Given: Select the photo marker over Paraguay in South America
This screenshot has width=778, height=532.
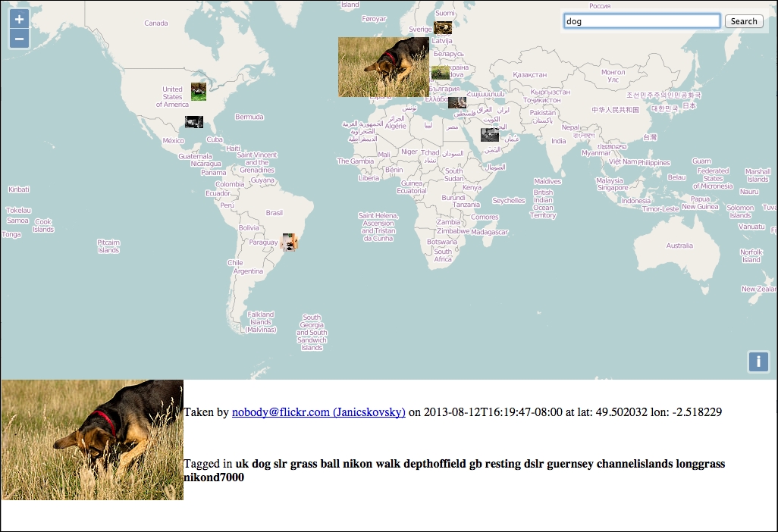Looking at the screenshot, I should pyautogui.click(x=289, y=241).
